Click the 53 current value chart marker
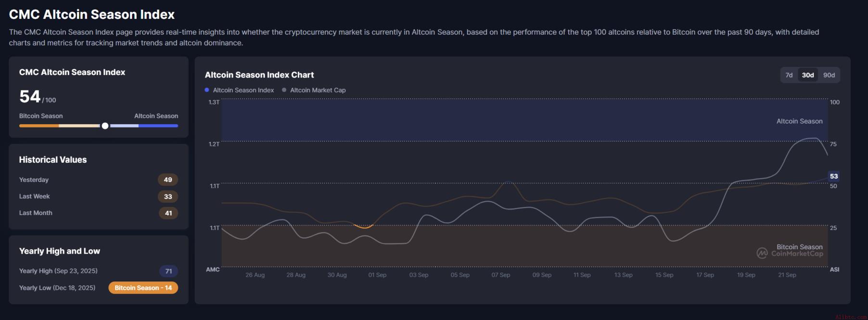Viewport: 868px width, 320px height. pos(834,176)
